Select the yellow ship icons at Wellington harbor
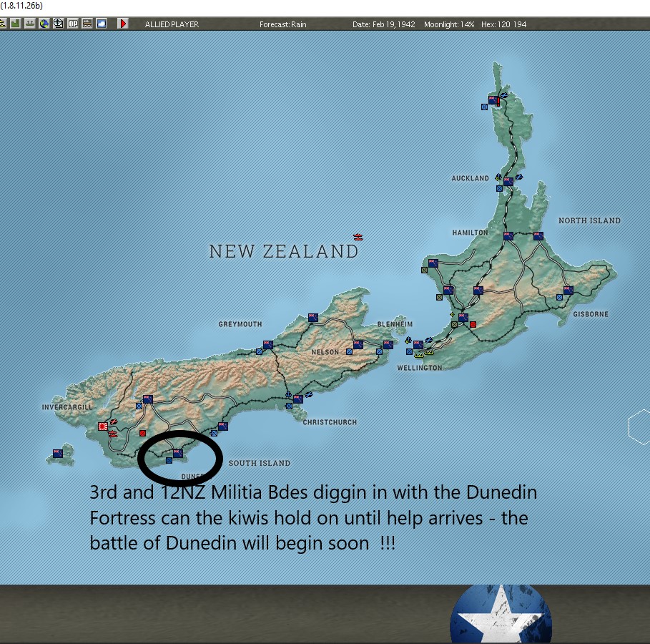650x644 pixels. point(423,354)
